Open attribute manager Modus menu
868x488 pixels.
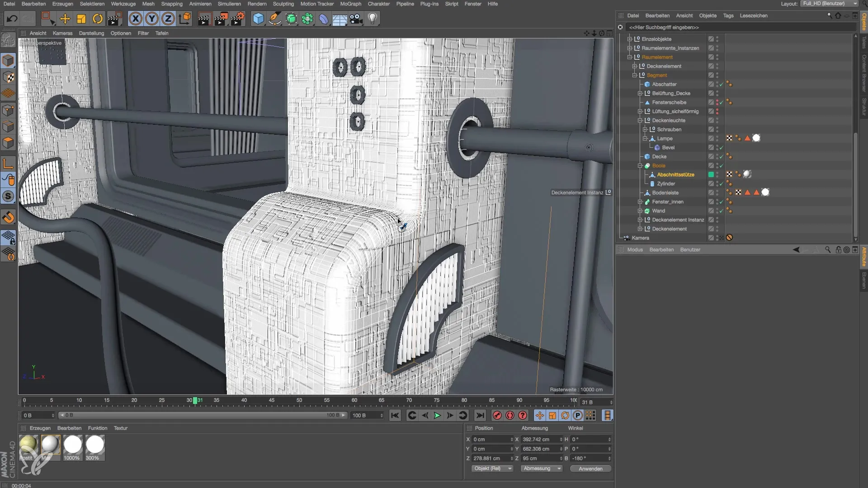click(635, 250)
